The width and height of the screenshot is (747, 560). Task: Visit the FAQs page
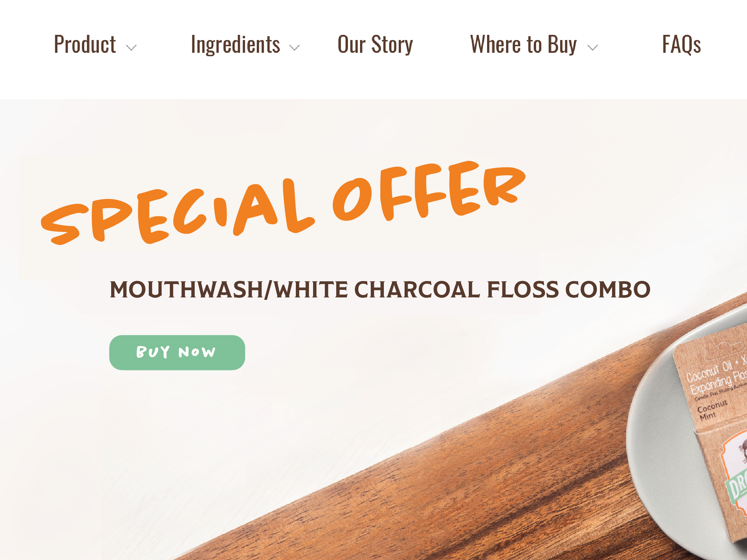[681, 45]
